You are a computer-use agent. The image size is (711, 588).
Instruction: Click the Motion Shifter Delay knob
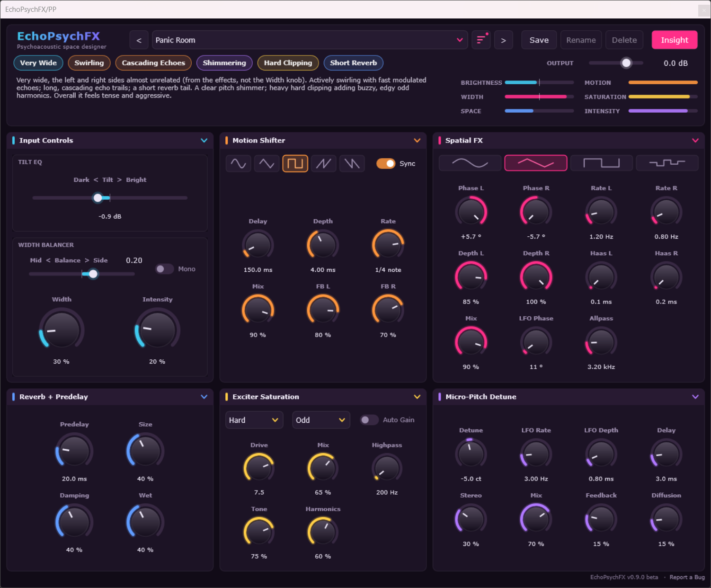click(258, 245)
